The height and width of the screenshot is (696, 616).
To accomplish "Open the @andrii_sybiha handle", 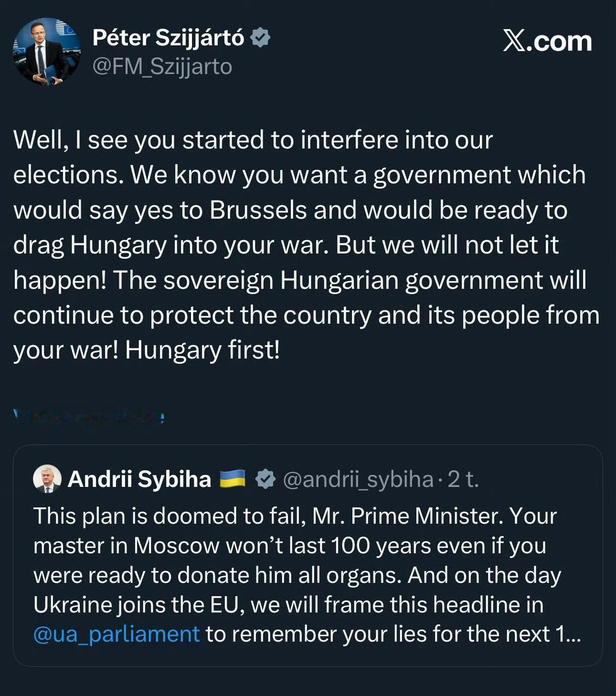I will [x=358, y=479].
